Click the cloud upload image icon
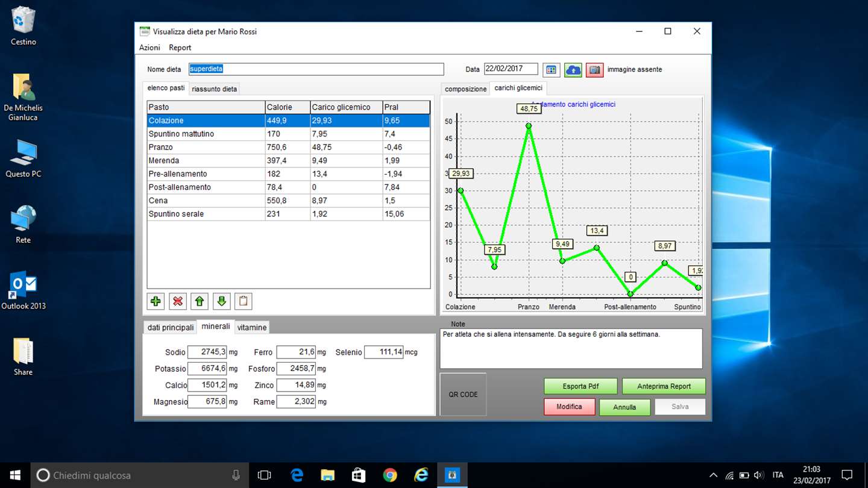Image resolution: width=868 pixels, height=488 pixels. point(573,70)
